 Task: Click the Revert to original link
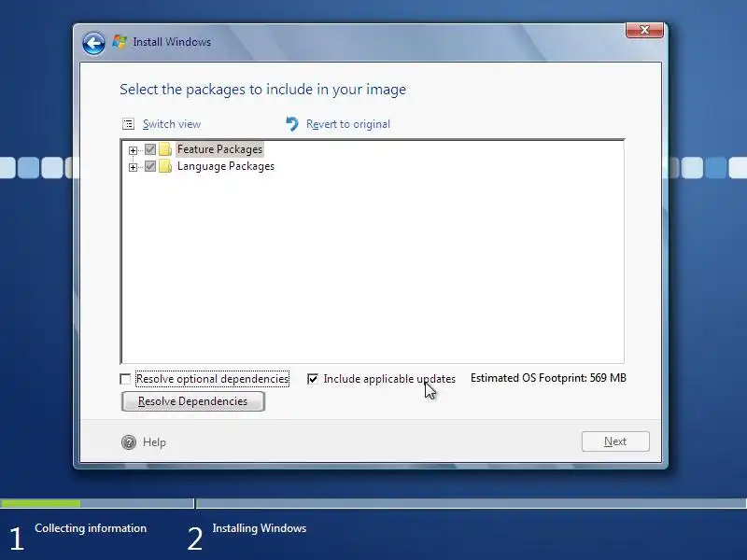tap(347, 124)
